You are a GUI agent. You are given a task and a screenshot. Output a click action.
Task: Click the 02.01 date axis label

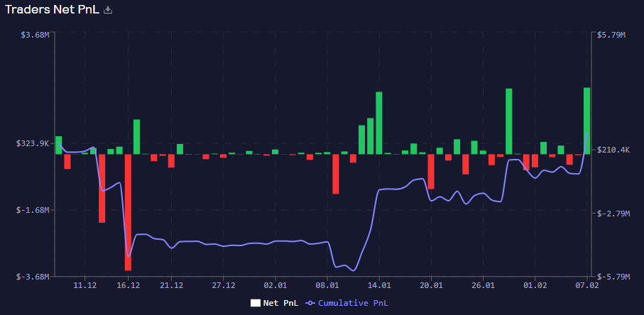(x=275, y=284)
